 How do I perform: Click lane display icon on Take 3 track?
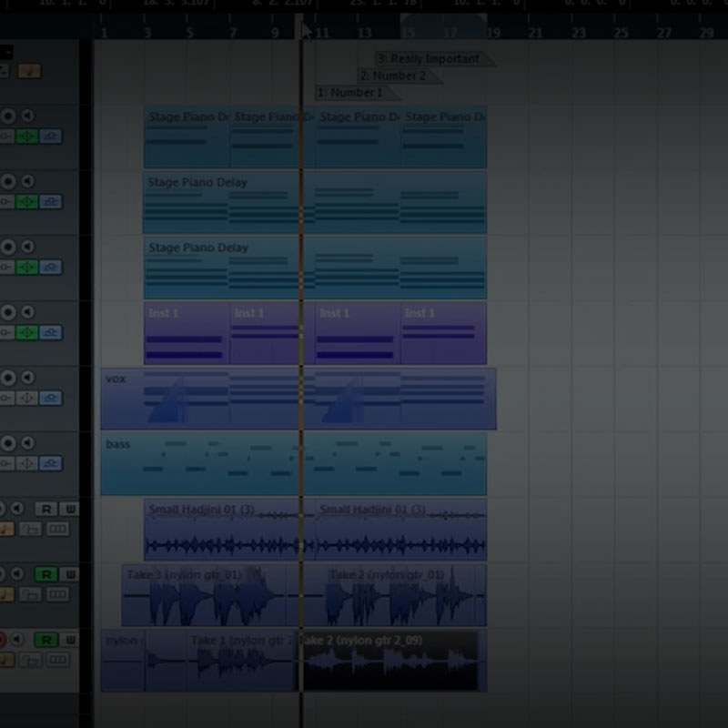point(57,594)
